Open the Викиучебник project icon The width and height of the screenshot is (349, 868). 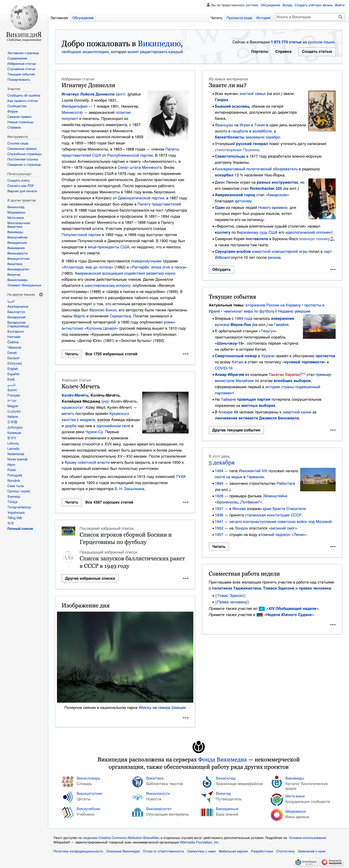pyautogui.click(x=68, y=812)
